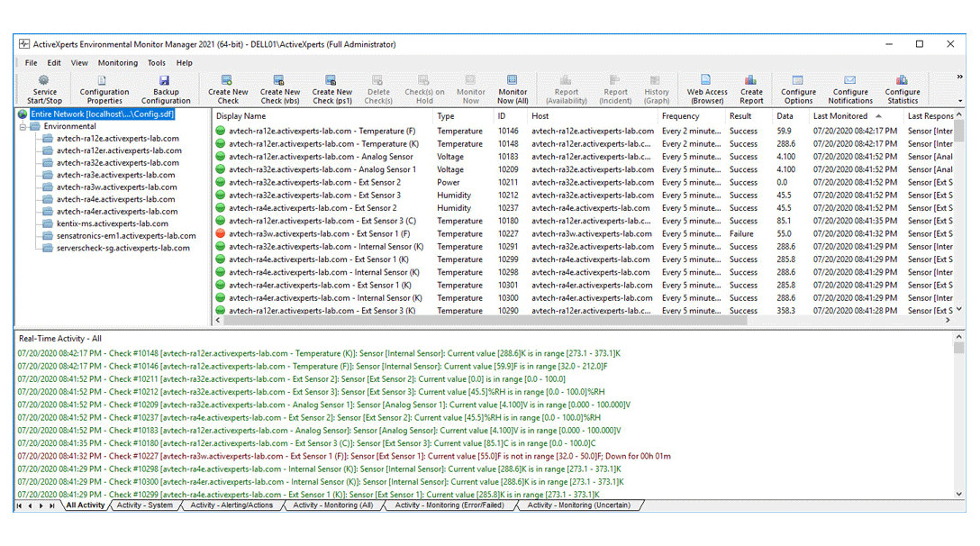
Task: Run Monitor Now (All) from the toolbar
Action: pyautogui.click(x=513, y=89)
